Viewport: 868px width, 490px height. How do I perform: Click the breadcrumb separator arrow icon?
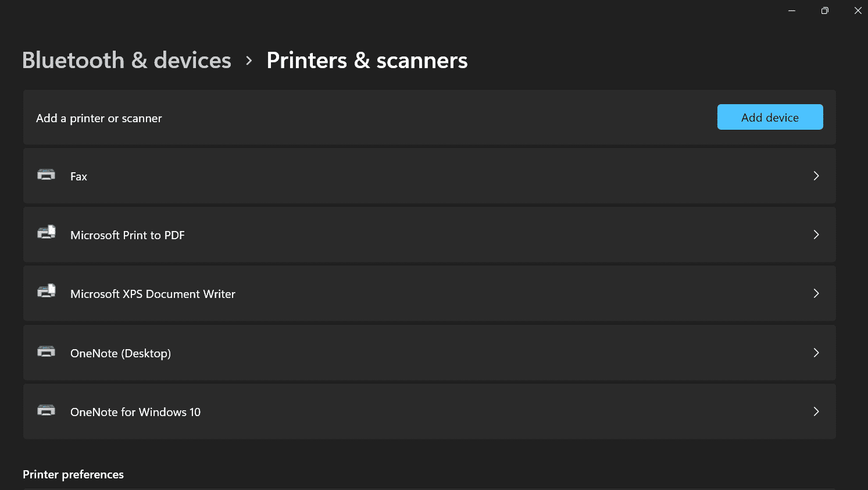(249, 61)
